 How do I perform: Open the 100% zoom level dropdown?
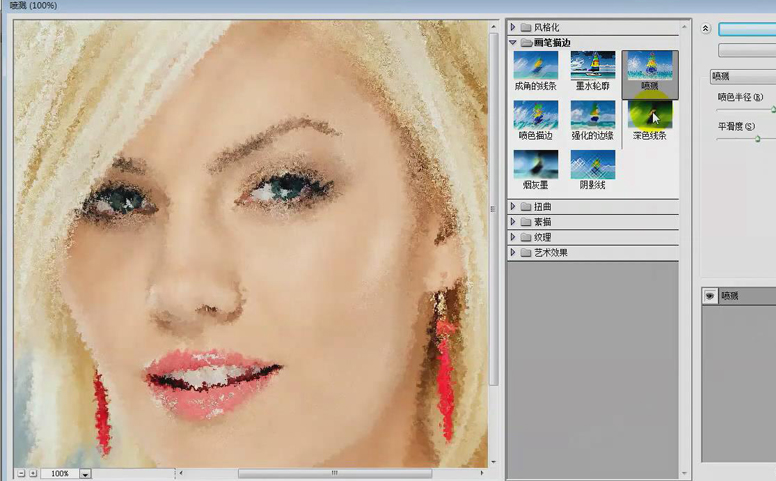tap(85, 473)
